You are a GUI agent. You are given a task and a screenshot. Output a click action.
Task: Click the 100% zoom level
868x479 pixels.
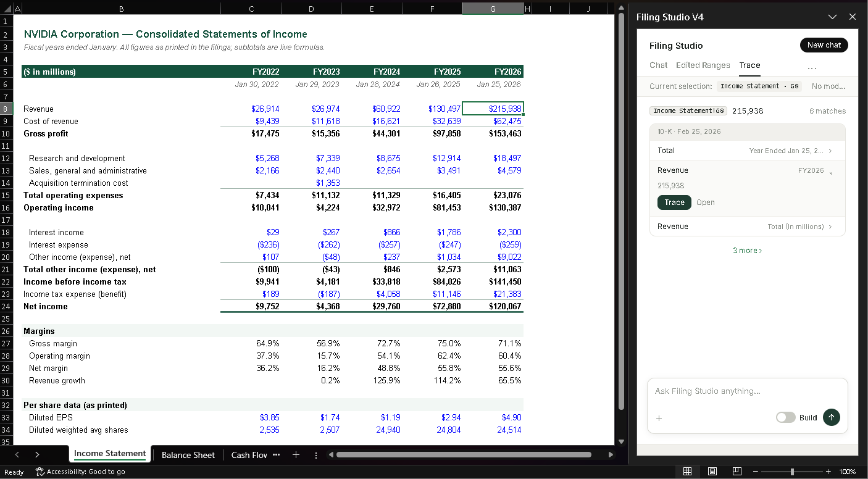point(848,472)
